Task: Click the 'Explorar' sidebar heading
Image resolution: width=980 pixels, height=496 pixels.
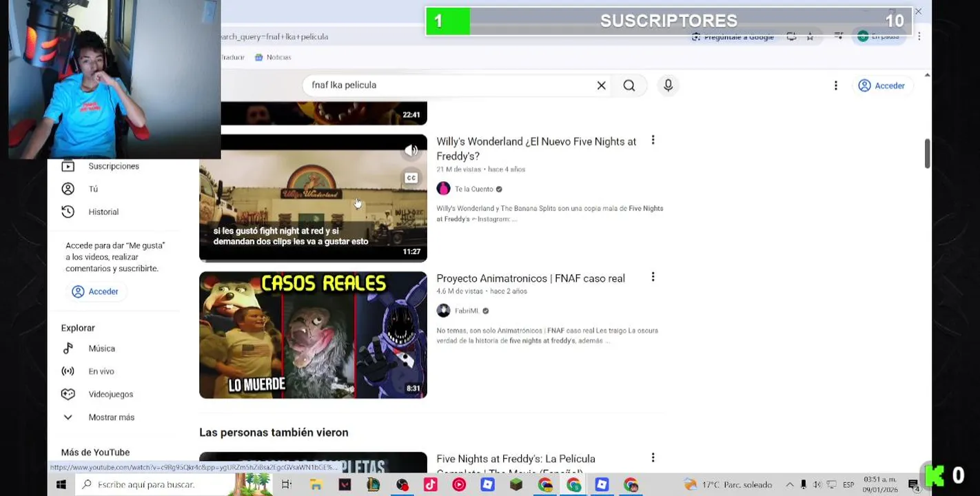Action: click(x=78, y=328)
